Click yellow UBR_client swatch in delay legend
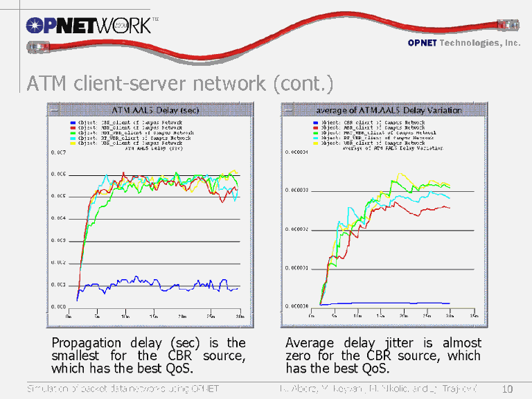The image size is (532, 399). [72, 143]
